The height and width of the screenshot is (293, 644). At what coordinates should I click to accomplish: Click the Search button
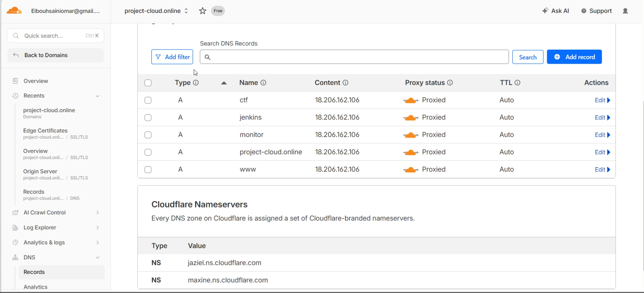click(528, 57)
